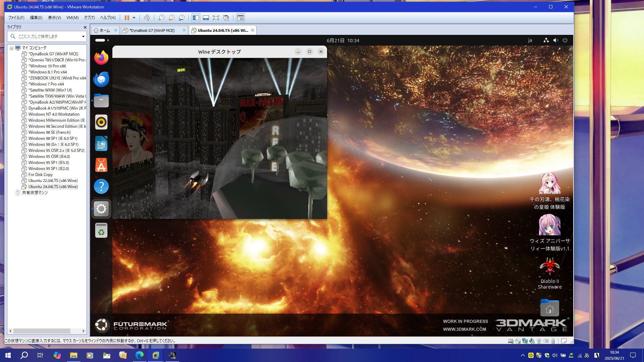Launch Firefox from the Ubuntu dock
The width and height of the screenshot is (644, 362).
coord(101,58)
